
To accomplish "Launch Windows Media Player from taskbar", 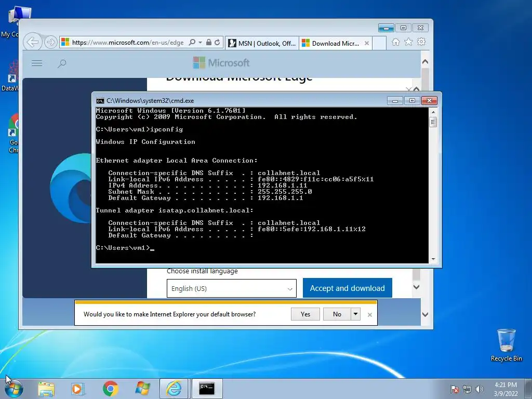I will tap(77, 389).
